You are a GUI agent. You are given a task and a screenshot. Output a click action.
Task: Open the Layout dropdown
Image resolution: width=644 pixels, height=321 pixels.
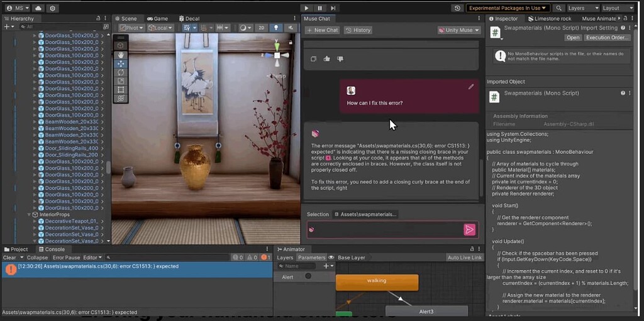(x=618, y=8)
